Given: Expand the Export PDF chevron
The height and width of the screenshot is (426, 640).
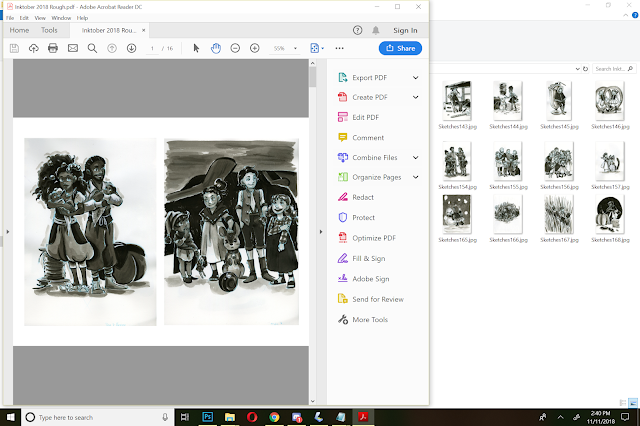Looking at the screenshot, I should [416, 78].
